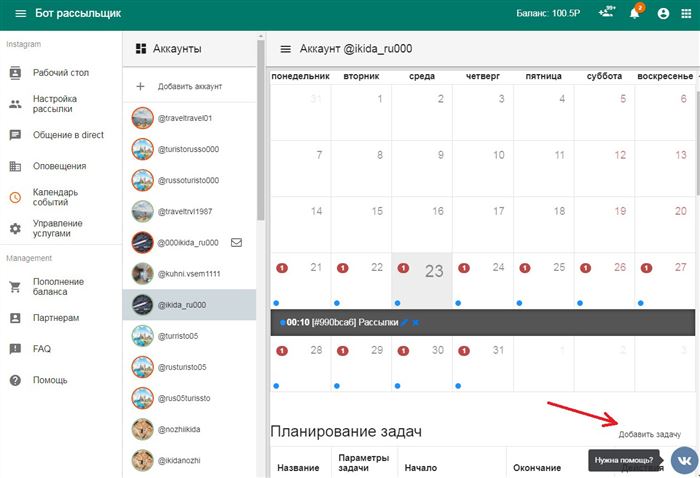Click the Календарь событий clock icon
The width and height of the screenshot is (700, 478).
[x=15, y=197]
